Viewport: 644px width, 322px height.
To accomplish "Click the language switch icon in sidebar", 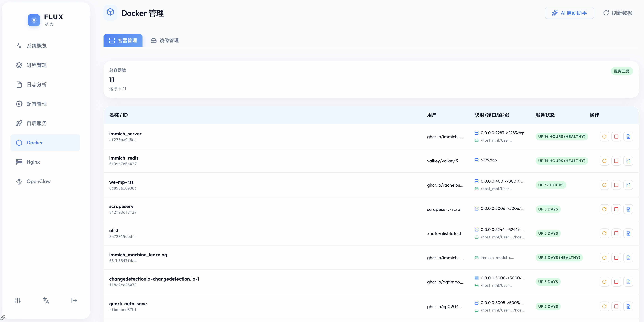I will 46,300.
